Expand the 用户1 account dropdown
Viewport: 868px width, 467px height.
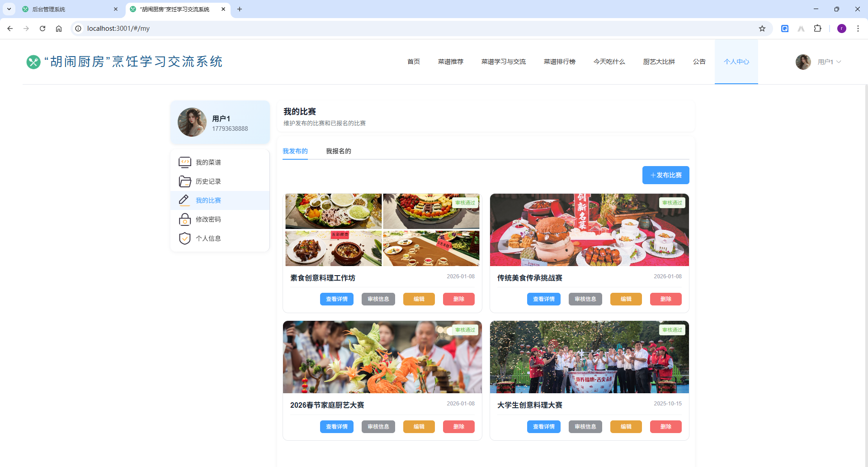point(830,62)
